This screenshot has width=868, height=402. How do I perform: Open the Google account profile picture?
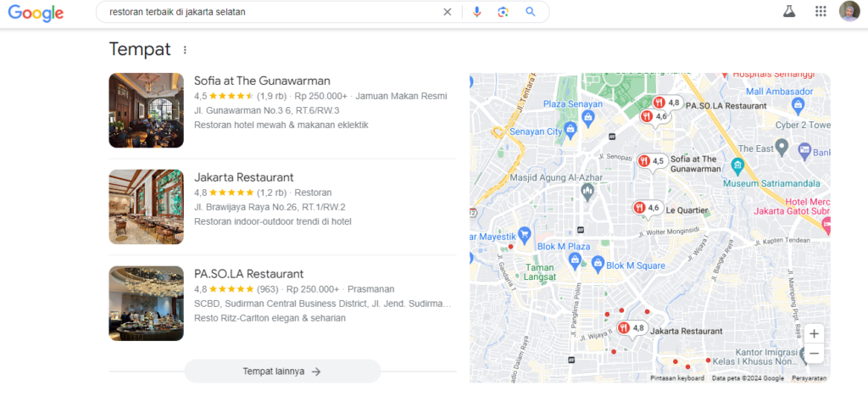tap(849, 12)
